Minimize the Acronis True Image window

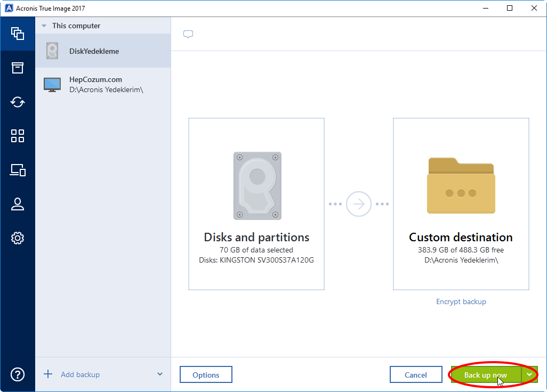tap(486, 8)
